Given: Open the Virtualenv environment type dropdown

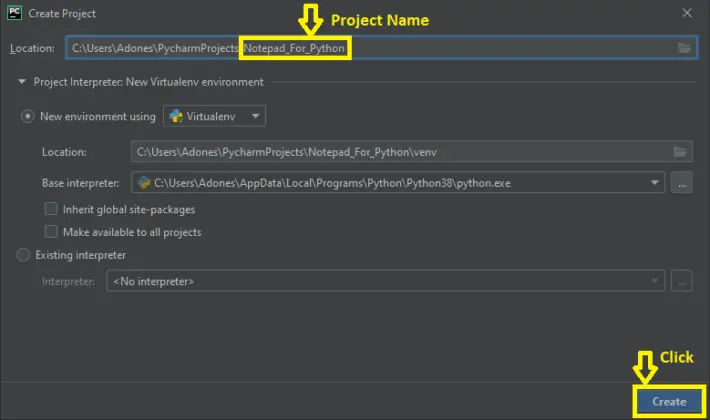Looking at the screenshot, I should pyautogui.click(x=214, y=117).
